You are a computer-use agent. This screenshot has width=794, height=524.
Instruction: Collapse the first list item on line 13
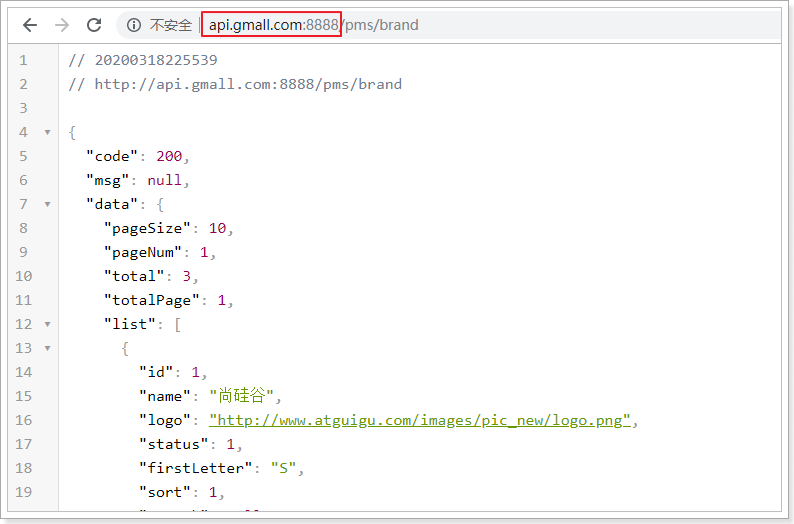click(47, 348)
